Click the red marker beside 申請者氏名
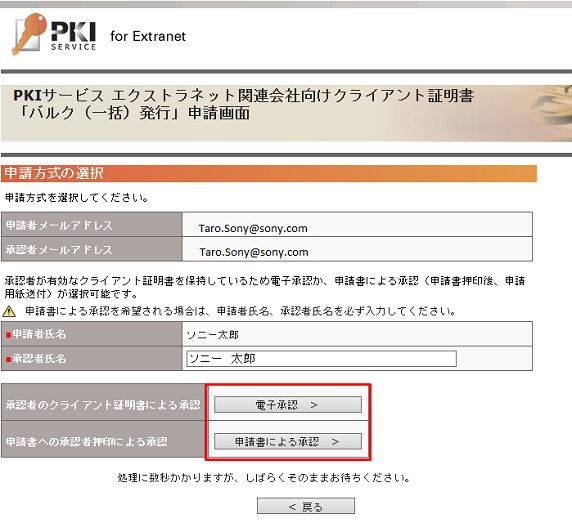Image resolution: width=572 pixels, height=523 pixels. pyautogui.click(x=9, y=335)
